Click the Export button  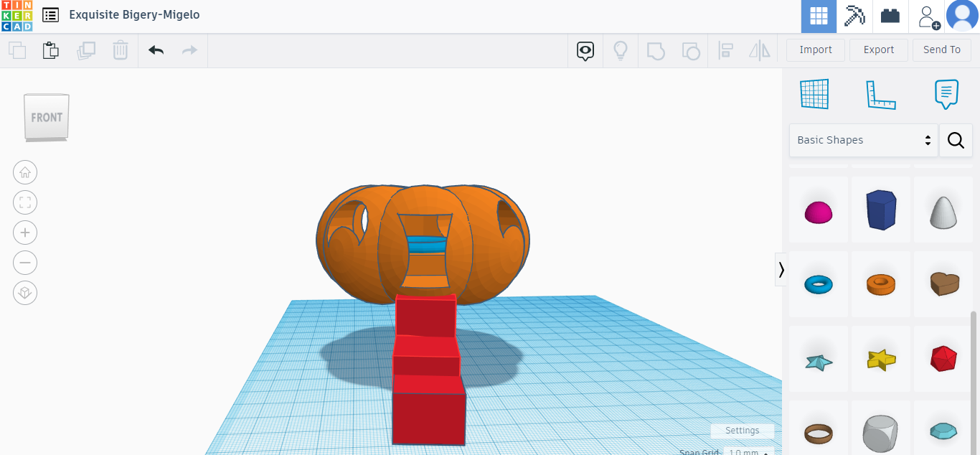tap(878, 50)
